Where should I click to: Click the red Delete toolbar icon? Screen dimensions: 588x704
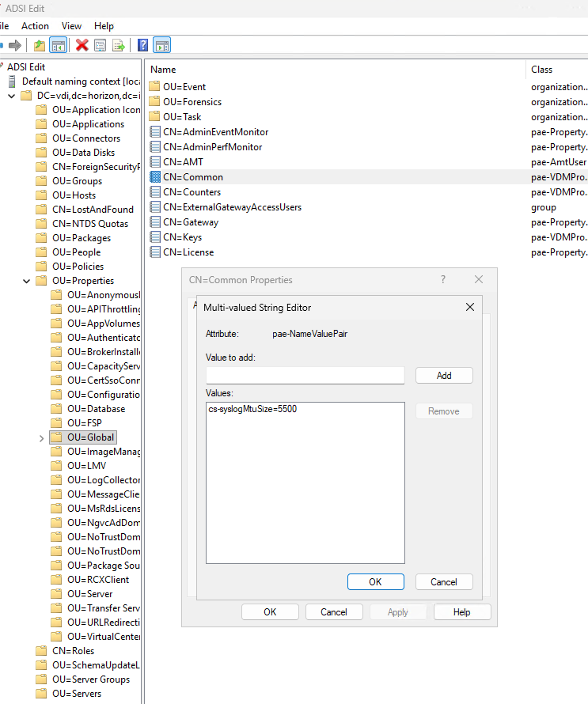82,45
